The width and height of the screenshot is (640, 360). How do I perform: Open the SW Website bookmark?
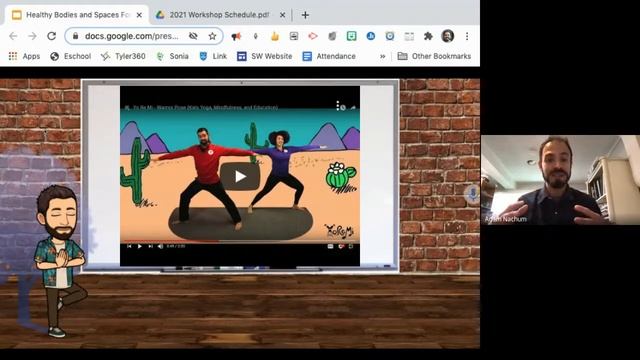click(x=264, y=56)
